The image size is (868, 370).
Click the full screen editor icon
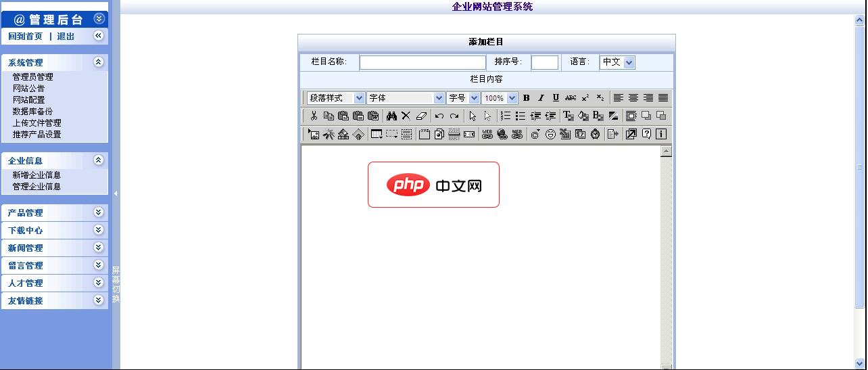point(631,134)
